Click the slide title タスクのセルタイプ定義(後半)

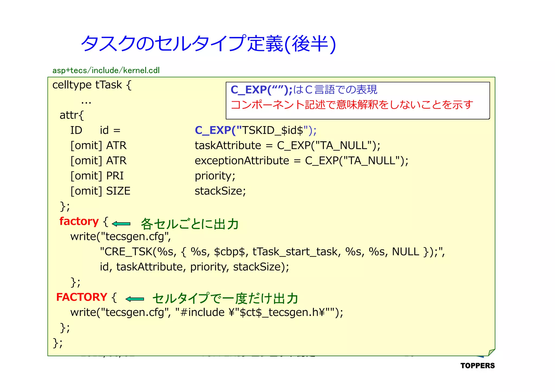pos(208,44)
